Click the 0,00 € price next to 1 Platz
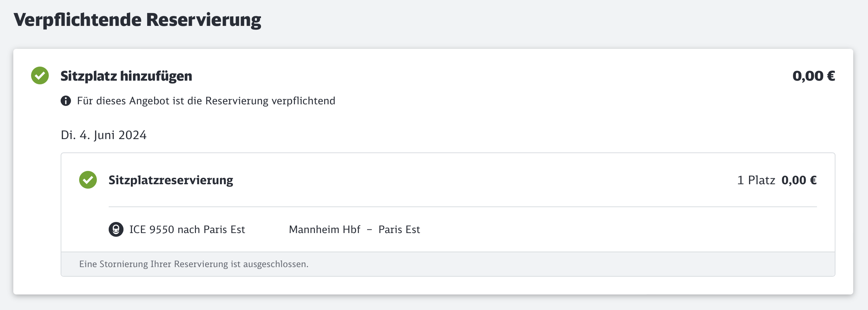This screenshot has width=868, height=310. click(799, 180)
